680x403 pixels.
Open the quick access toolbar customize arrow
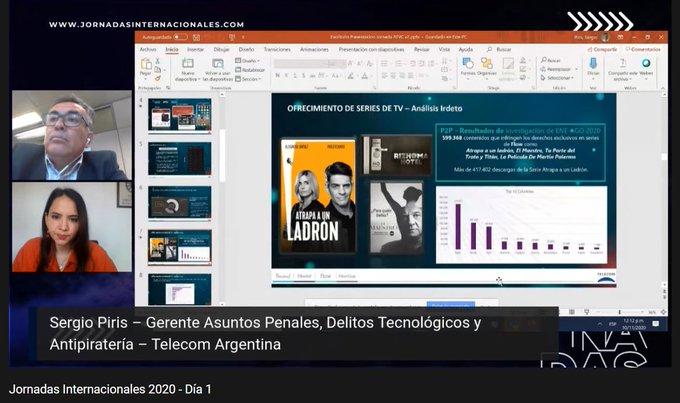pyautogui.click(x=243, y=37)
